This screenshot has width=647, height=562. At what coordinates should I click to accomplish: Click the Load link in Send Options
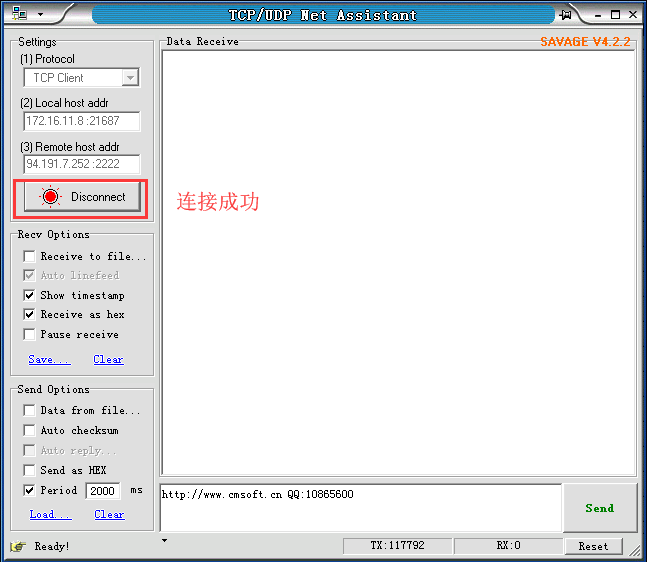(x=50, y=515)
